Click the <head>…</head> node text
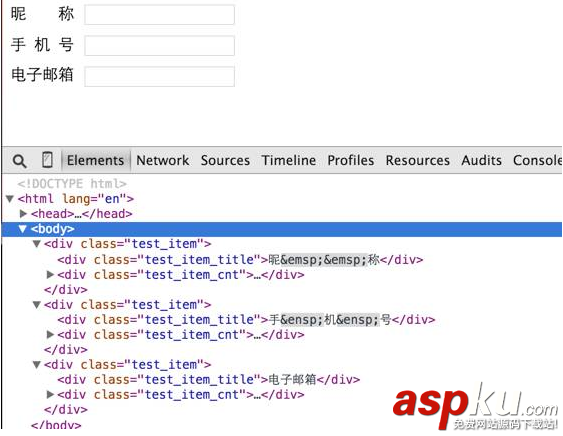Viewport: 563px width, 436px height. coord(82,214)
